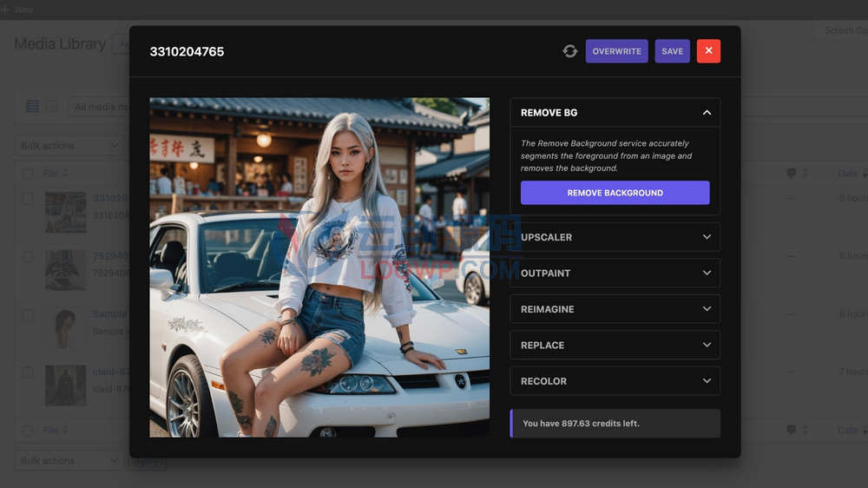Click the New item in the admin bar

pos(18,10)
